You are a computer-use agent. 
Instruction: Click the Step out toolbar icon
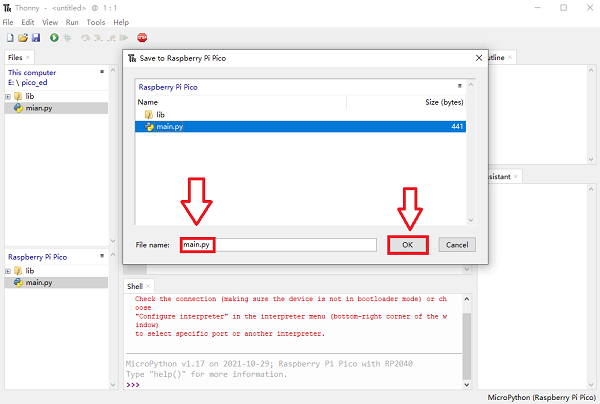111,37
